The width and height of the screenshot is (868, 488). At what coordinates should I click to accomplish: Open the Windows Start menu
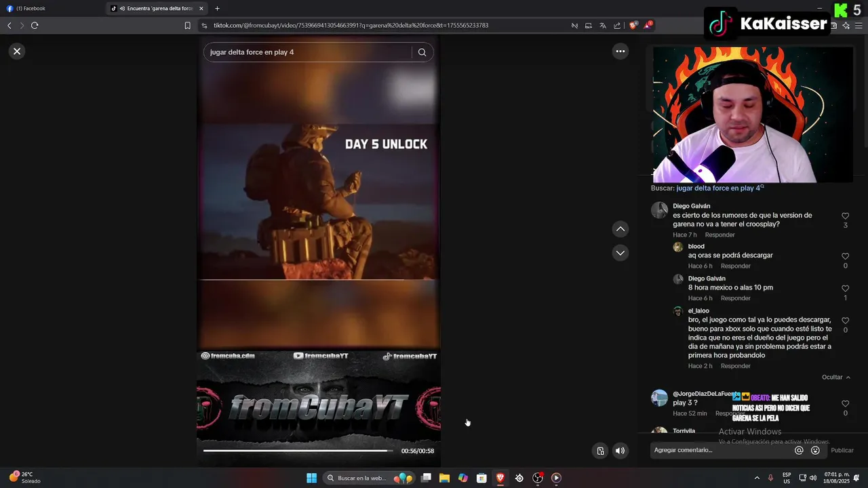pos(311,478)
